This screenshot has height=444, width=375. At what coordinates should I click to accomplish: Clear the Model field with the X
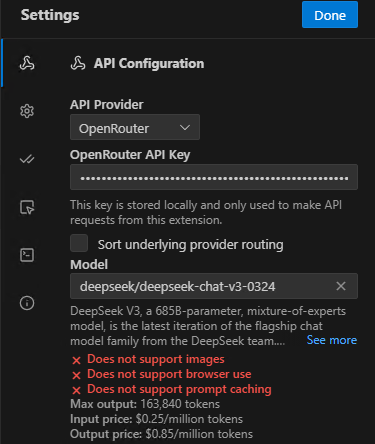[x=341, y=286]
